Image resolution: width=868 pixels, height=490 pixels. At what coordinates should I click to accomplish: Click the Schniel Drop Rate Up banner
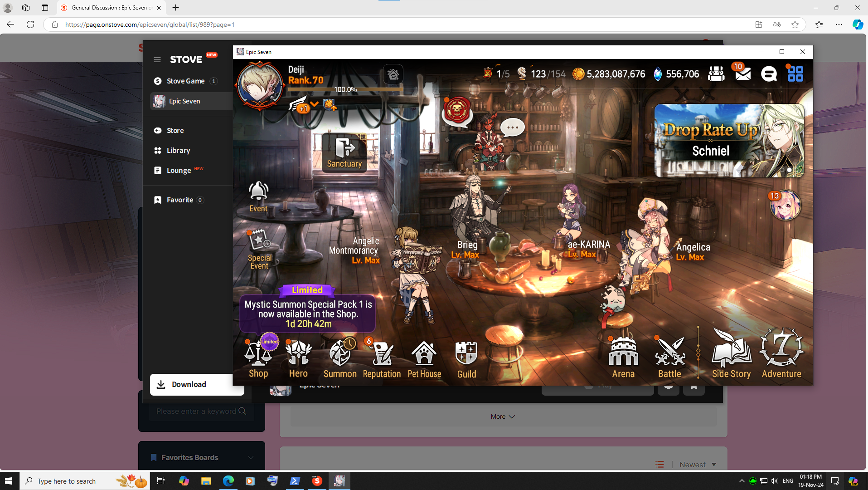(729, 141)
